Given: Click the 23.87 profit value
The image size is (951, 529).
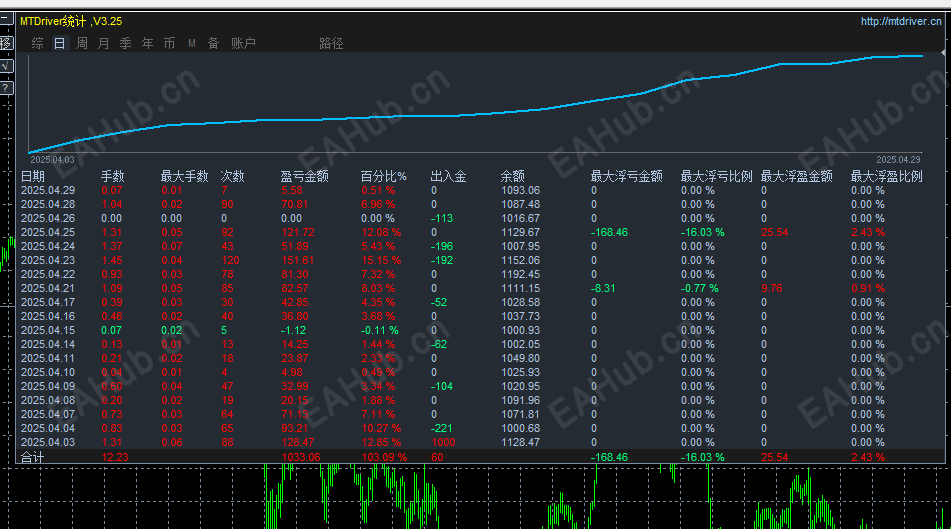Looking at the screenshot, I should 295,358.
